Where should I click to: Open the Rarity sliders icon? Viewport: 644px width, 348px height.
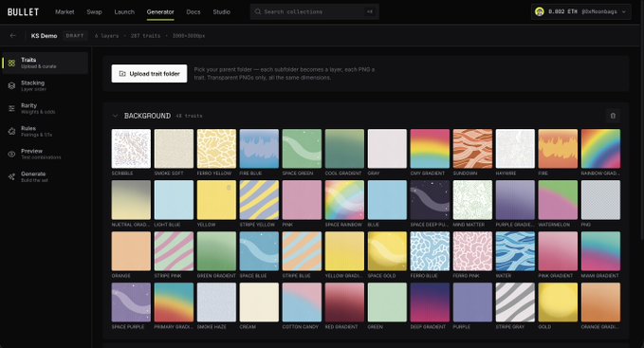tap(11, 108)
